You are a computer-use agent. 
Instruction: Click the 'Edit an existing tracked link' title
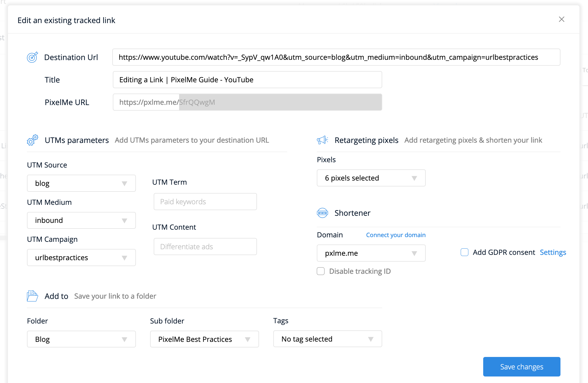tap(66, 20)
